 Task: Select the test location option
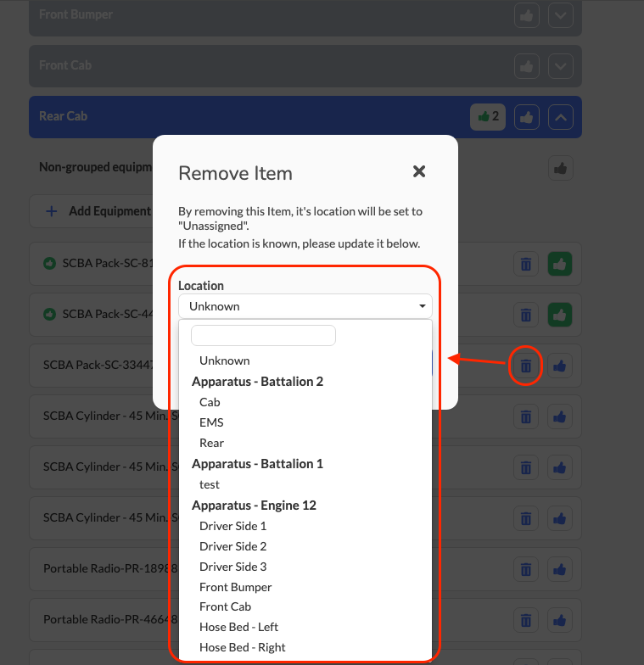209,484
